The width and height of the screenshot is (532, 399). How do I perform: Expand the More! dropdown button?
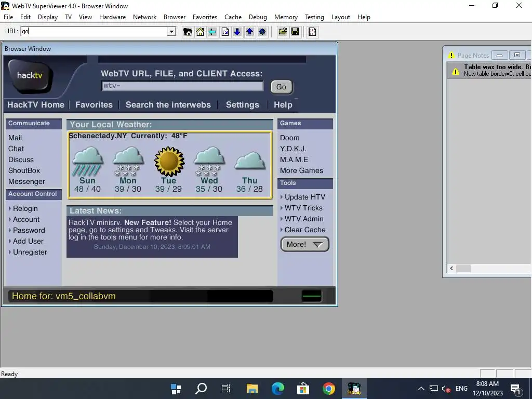tap(304, 244)
